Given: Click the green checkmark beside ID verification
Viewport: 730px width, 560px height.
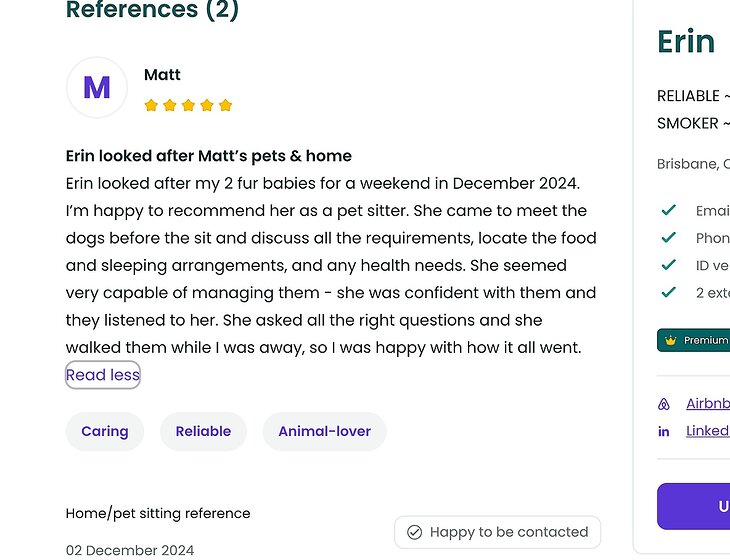Looking at the screenshot, I should click(669, 265).
